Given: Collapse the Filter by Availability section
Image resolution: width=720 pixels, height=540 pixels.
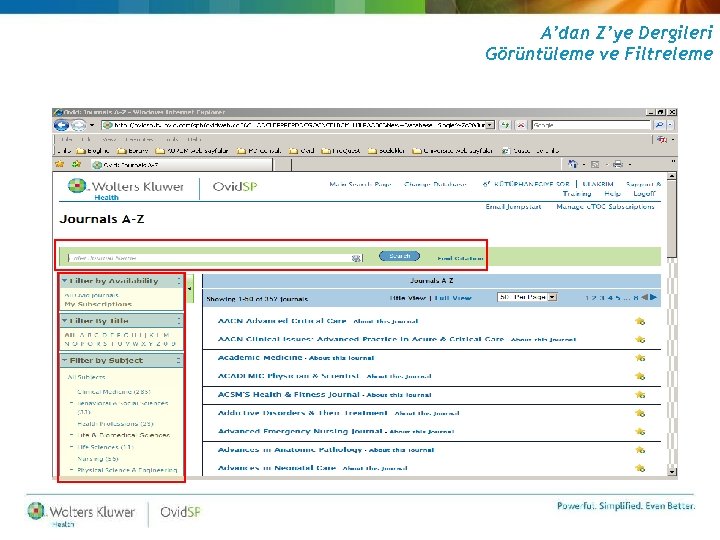Looking at the screenshot, I should coord(64,281).
